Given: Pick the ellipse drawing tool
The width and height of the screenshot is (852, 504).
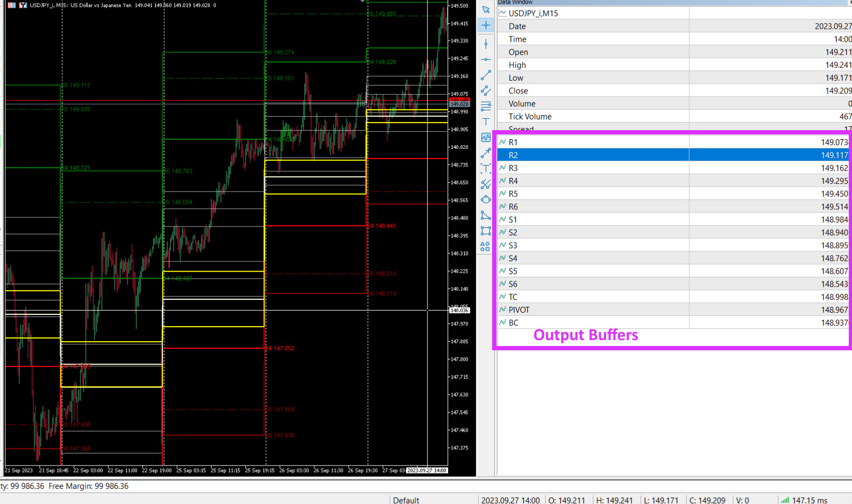Looking at the screenshot, I should 486,199.
